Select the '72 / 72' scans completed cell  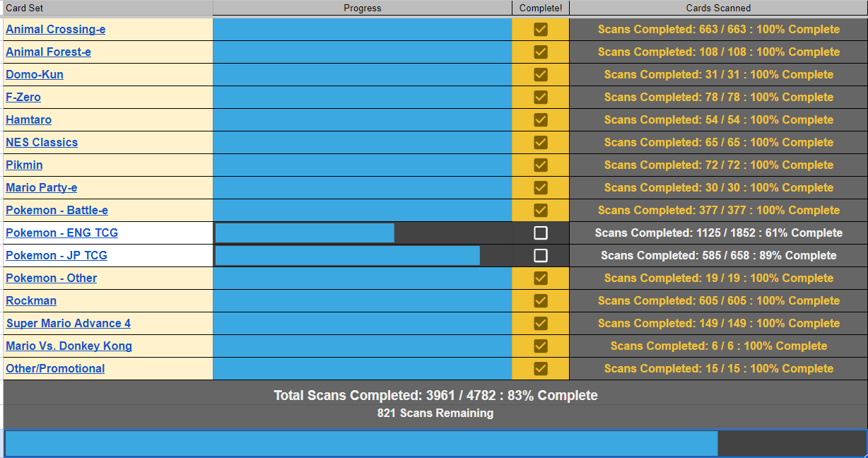pos(718,165)
